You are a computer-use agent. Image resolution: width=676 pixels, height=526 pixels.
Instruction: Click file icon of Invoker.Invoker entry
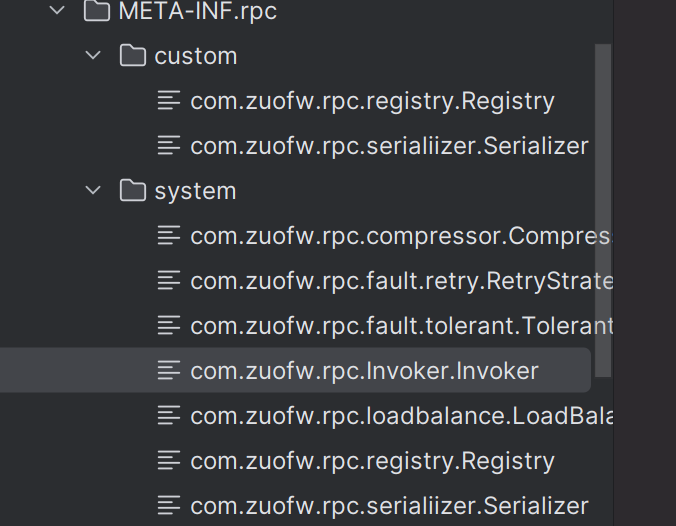pyautogui.click(x=169, y=370)
